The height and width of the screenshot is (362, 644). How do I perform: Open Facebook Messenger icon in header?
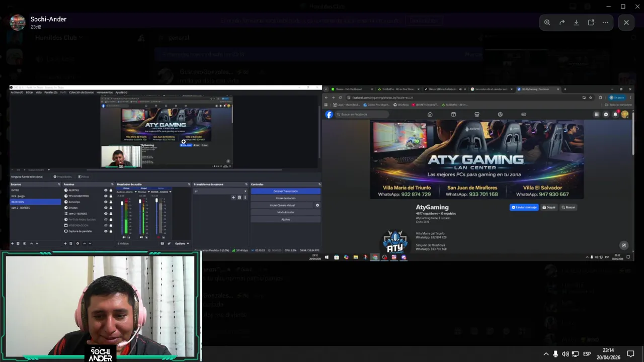point(606,114)
